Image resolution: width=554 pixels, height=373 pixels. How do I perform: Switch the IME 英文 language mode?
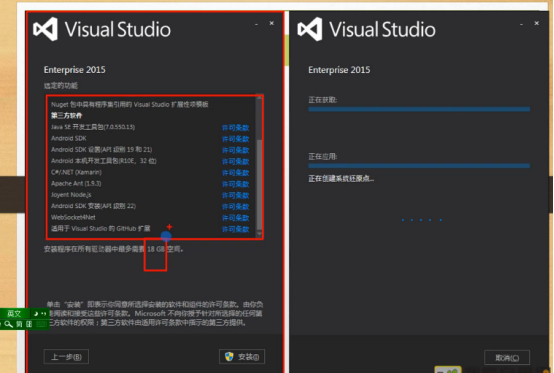[x=14, y=313]
